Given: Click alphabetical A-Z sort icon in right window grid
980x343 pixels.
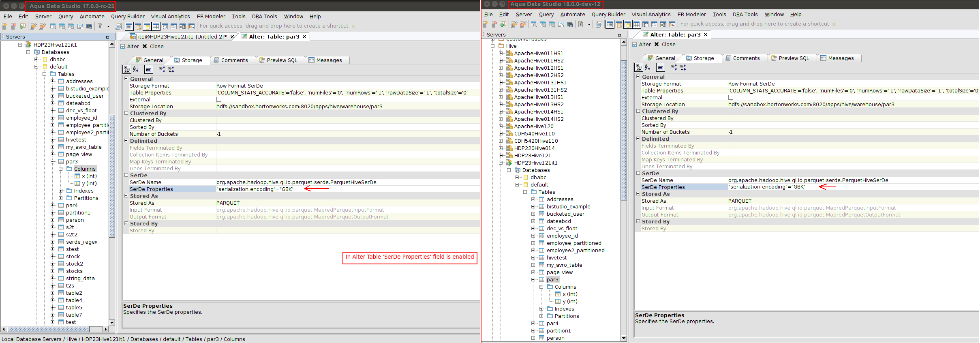Looking at the screenshot, I should 648,67.
